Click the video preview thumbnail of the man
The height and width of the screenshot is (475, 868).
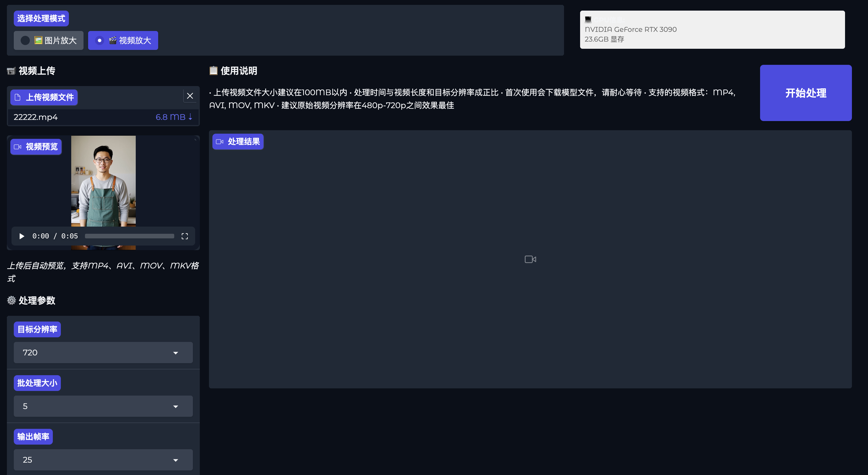click(103, 182)
